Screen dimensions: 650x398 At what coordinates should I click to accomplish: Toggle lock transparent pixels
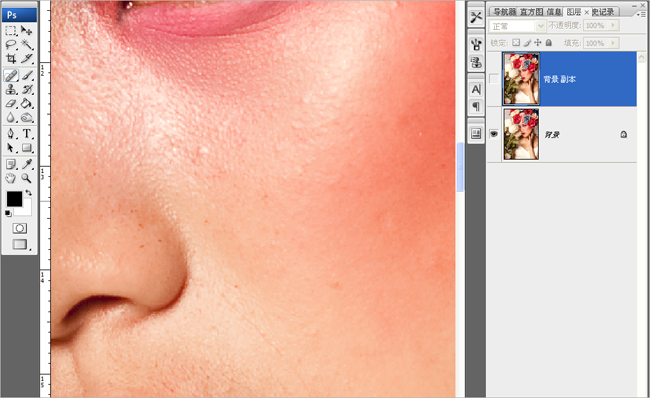516,43
